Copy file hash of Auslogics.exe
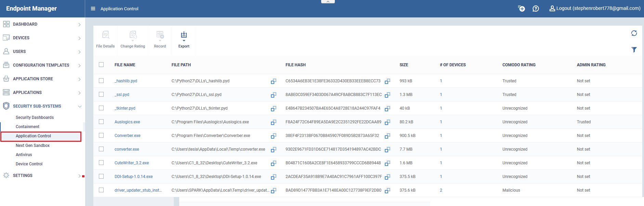644x206 pixels. coord(387,122)
